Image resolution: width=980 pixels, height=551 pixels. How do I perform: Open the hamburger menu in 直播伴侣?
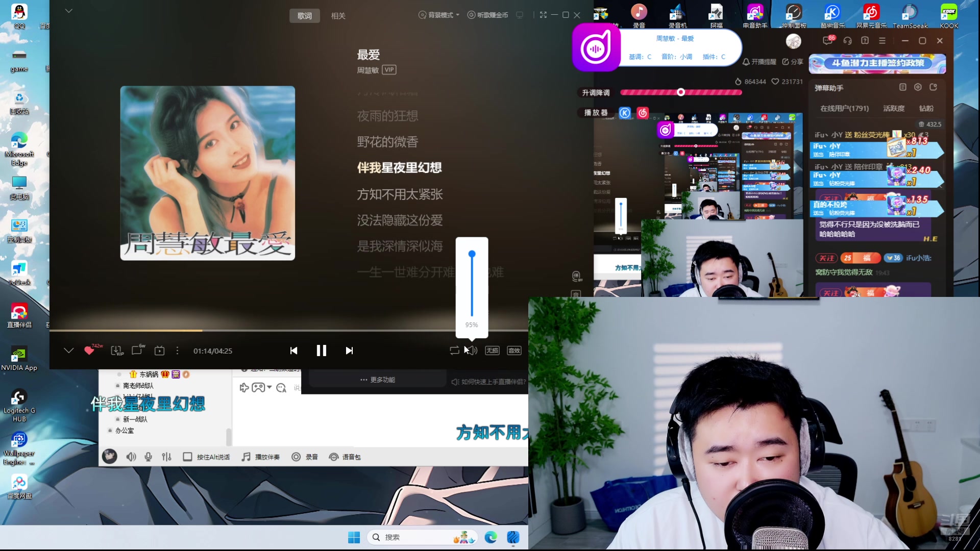pos(882,40)
